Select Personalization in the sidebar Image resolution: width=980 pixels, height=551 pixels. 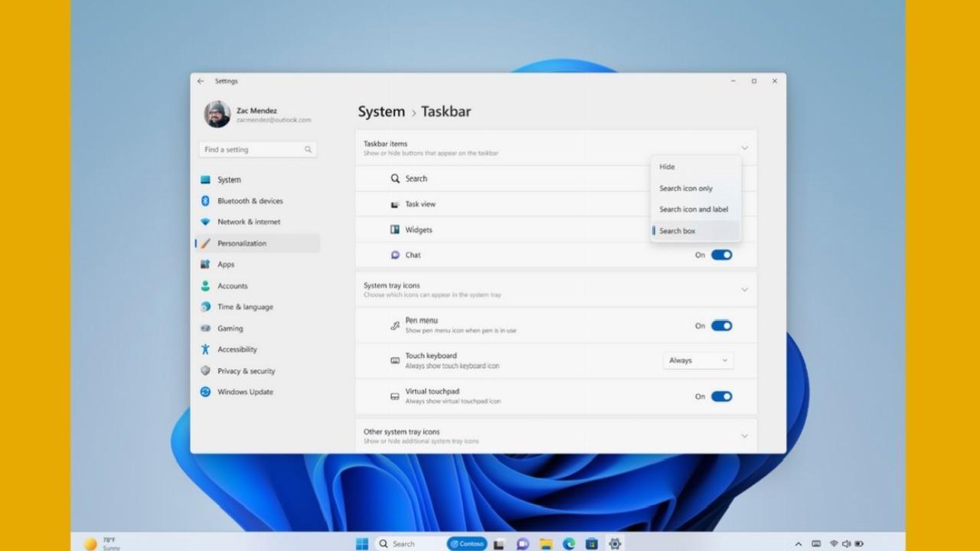click(x=256, y=243)
